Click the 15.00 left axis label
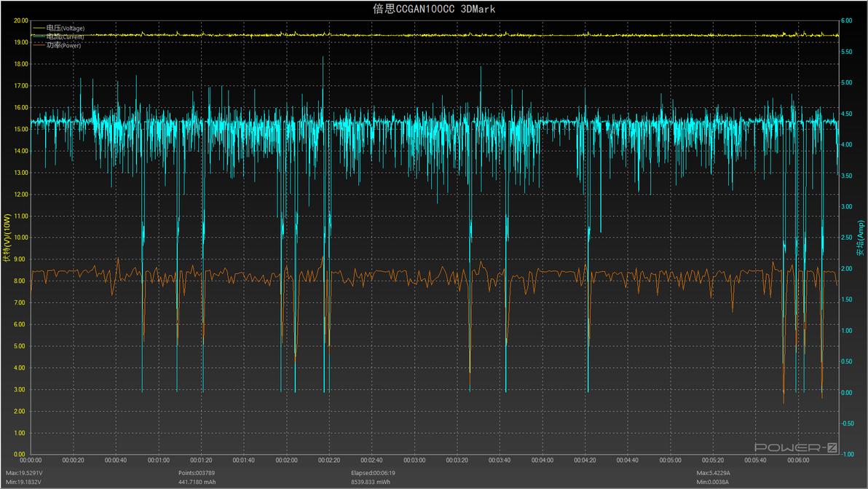The height and width of the screenshot is (489, 868). point(21,129)
